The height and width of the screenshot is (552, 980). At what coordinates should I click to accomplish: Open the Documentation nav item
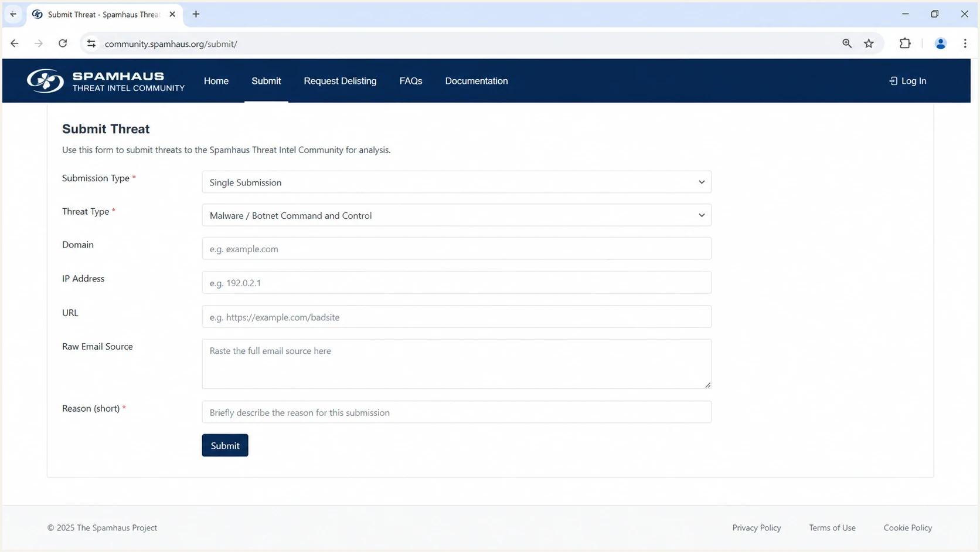[477, 81]
